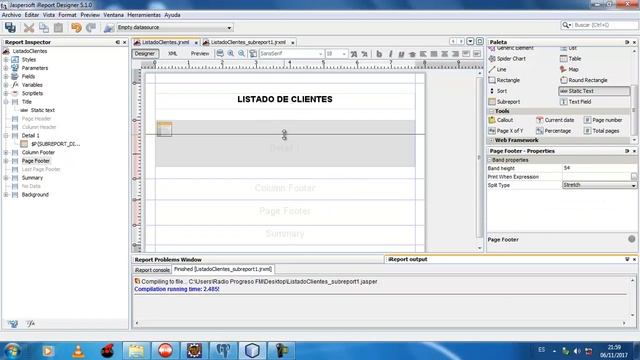Toggle strikethrough text formatting
The height and width of the screenshot is (360, 640).
(x=412, y=53)
